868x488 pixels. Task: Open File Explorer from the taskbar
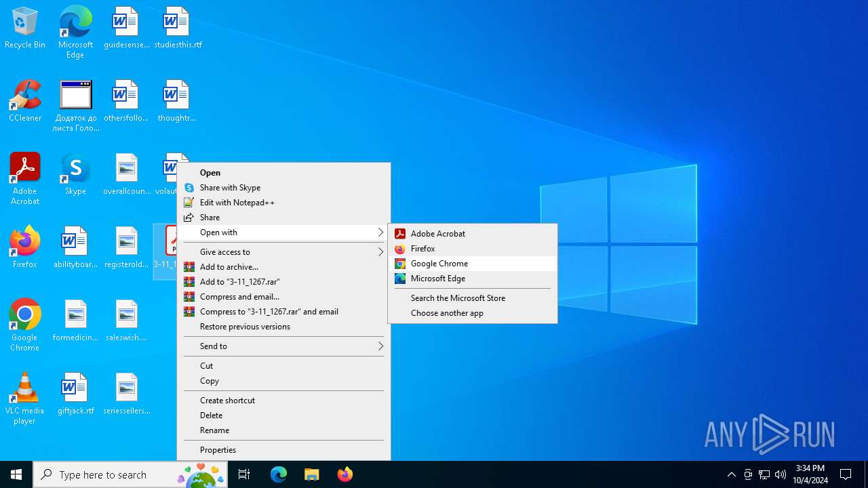click(311, 474)
